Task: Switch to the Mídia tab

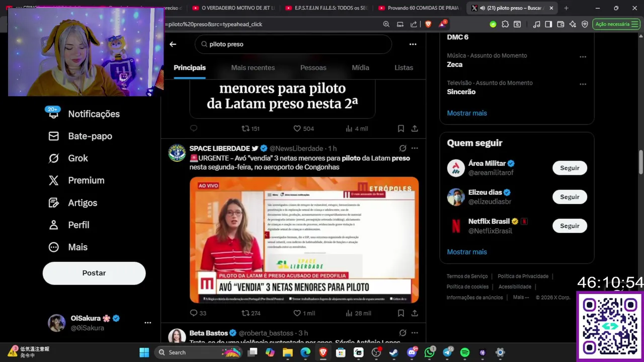Action: [360, 68]
